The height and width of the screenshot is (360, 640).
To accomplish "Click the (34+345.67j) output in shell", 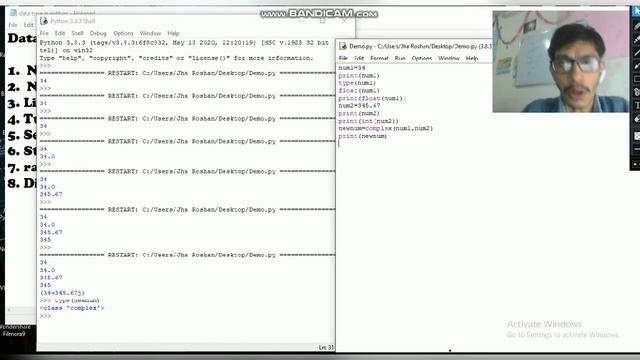I will pos(62,293).
